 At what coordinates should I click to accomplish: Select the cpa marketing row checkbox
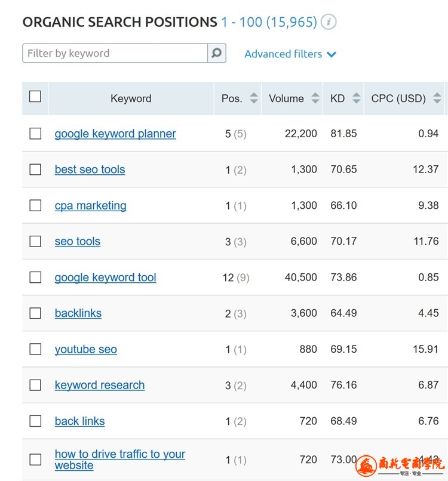point(35,205)
